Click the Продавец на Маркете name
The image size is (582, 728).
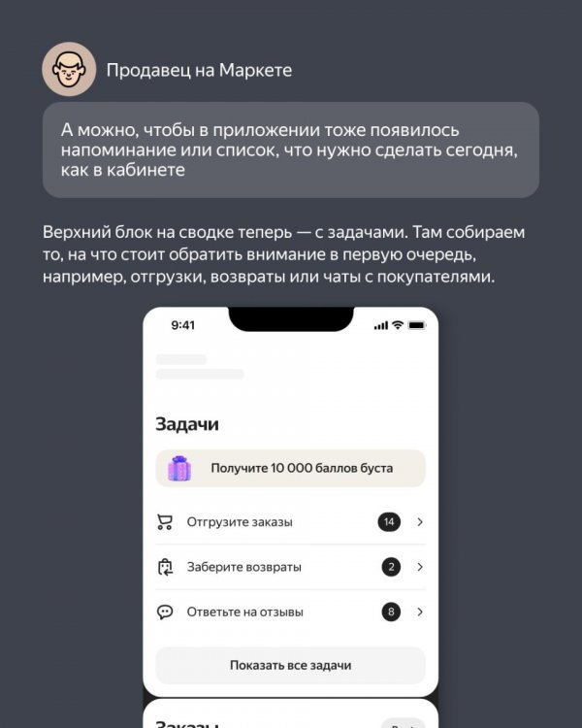point(199,70)
